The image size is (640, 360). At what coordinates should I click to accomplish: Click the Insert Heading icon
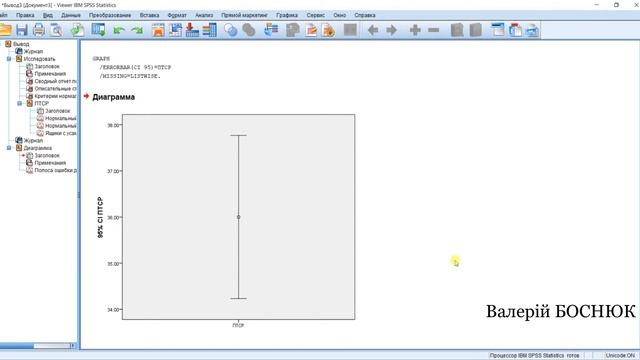(498, 30)
